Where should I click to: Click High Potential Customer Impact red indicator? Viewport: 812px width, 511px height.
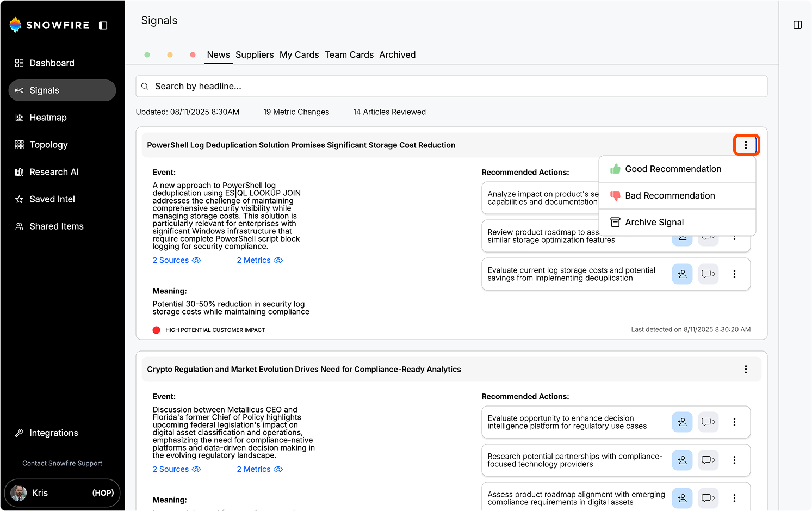157,330
